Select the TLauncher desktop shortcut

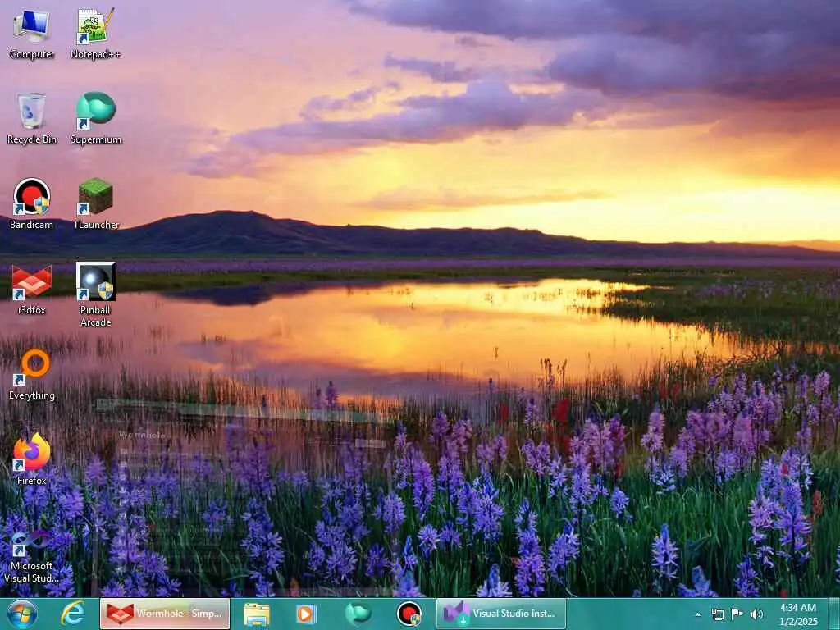pyautogui.click(x=96, y=203)
